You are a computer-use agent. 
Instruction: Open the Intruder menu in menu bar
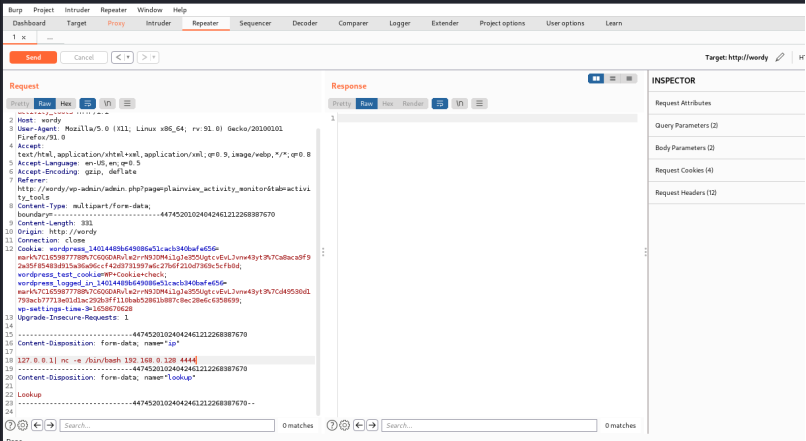tap(77, 10)
